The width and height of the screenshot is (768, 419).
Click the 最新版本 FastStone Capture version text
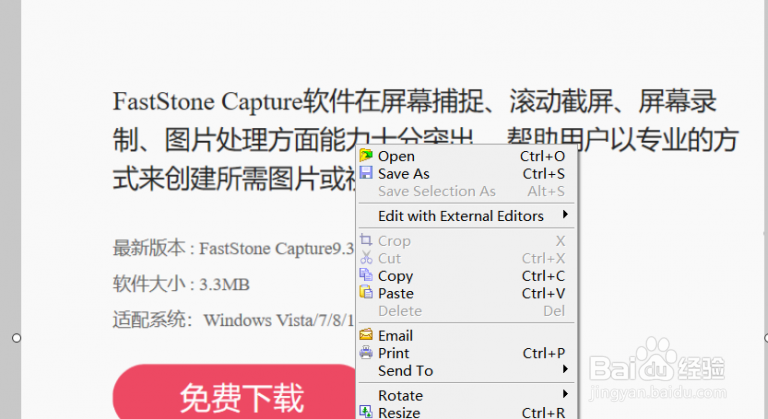[x=234, y=248]
